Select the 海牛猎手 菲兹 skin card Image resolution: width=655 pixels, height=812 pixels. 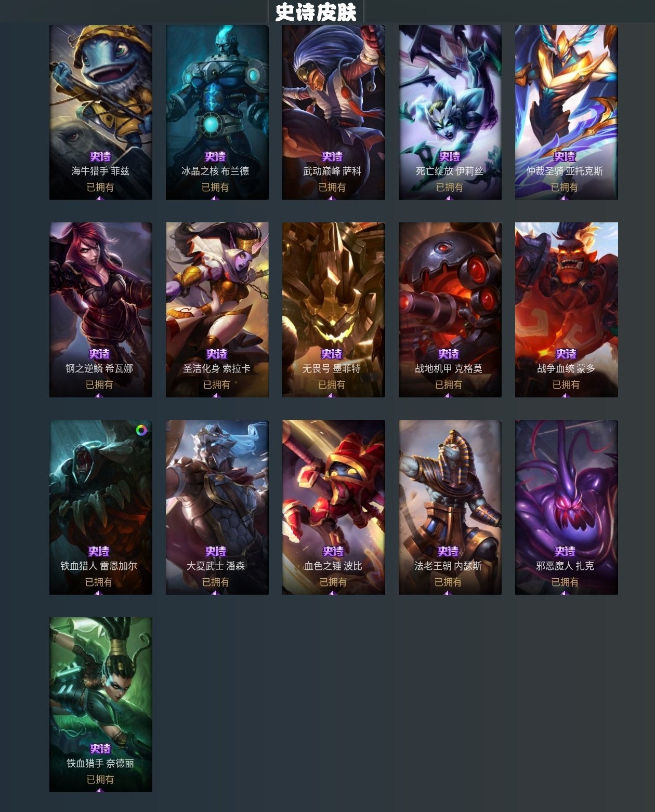(x=101, y=112)
